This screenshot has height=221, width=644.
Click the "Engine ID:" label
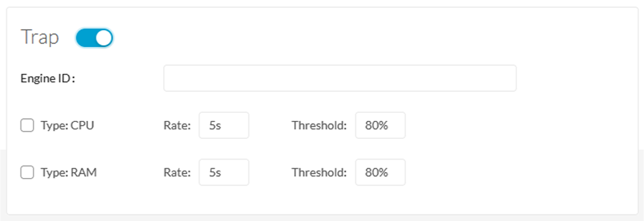47,78
